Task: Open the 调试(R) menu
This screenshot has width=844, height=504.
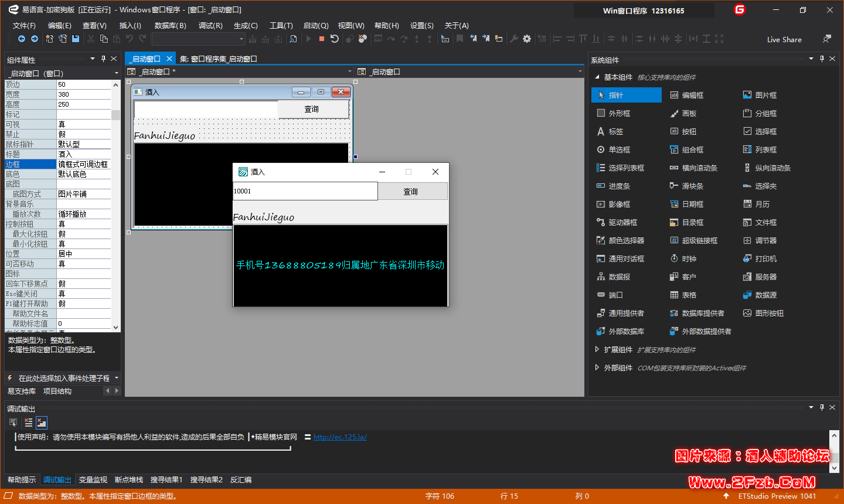Action: click(x=210, y=25)
